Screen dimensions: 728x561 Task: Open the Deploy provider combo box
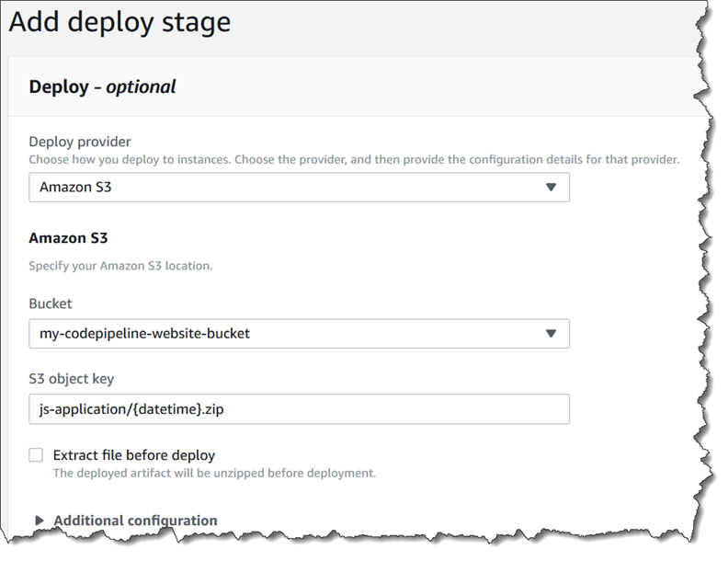(299, 188)
